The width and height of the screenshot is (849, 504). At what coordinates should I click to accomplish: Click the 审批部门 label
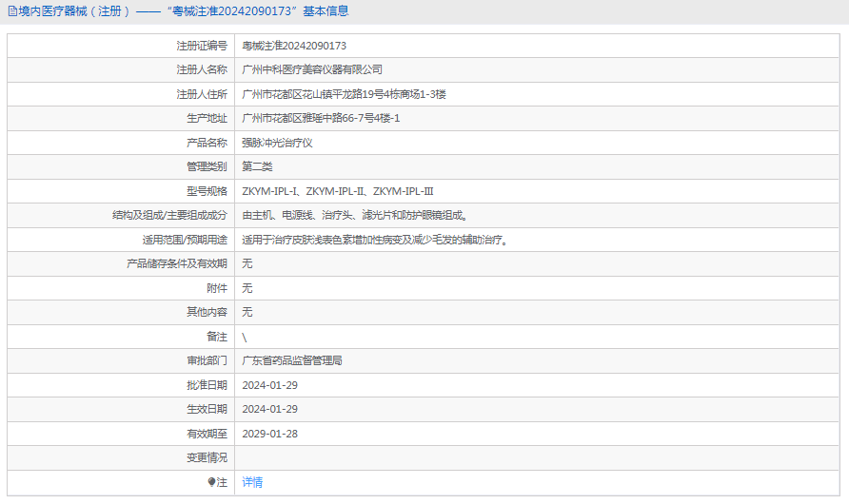(207, 360)
